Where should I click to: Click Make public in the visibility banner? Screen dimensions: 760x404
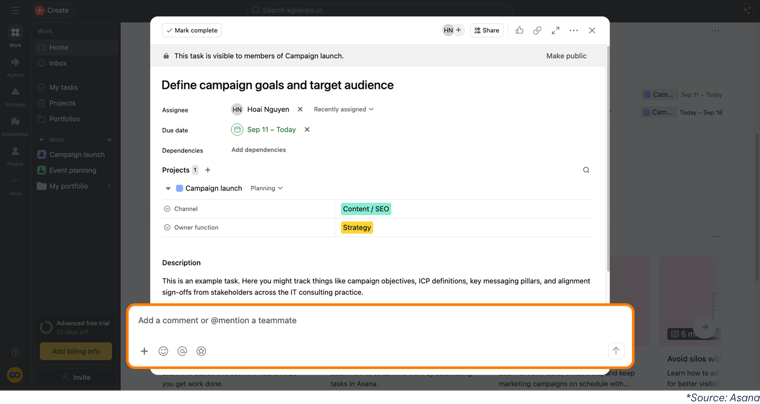click(x=566, y=56)
